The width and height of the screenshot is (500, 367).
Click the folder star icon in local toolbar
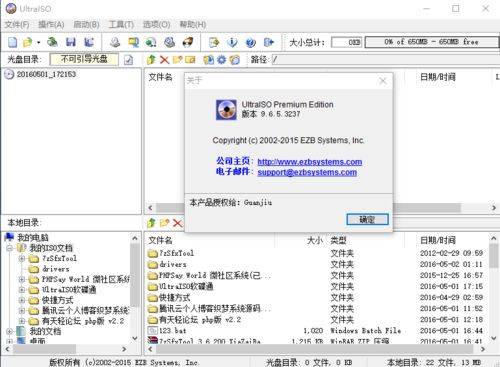pos(164,223)
